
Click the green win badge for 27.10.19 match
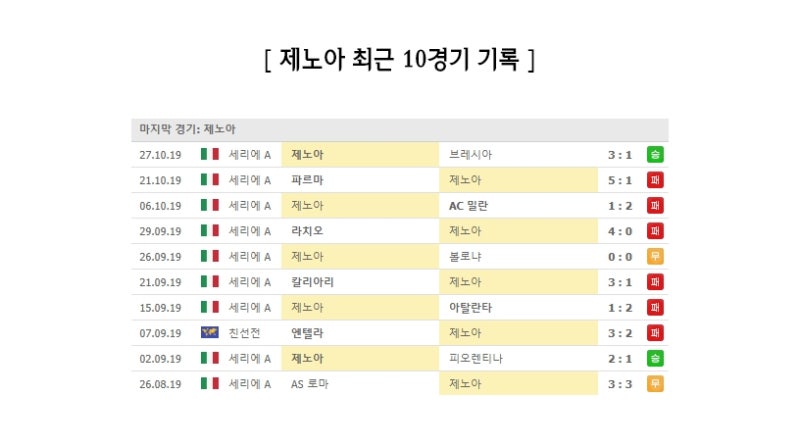(x=655, y=154)
